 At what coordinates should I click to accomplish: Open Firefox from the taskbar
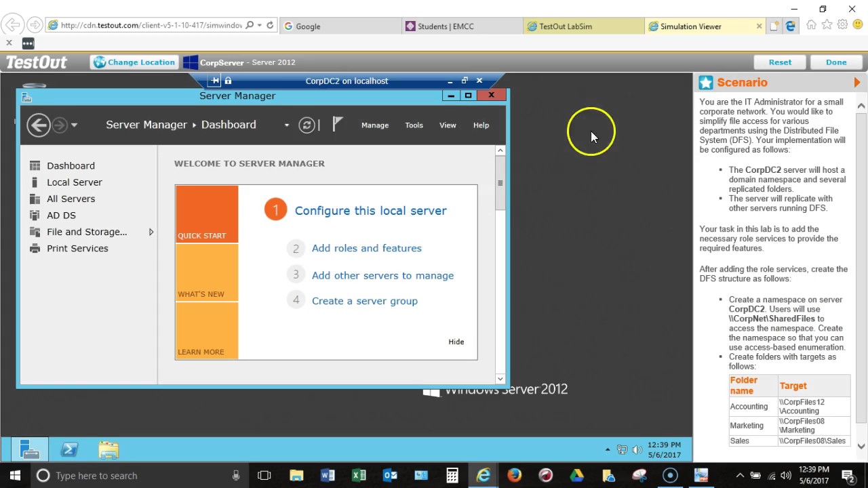515,476
